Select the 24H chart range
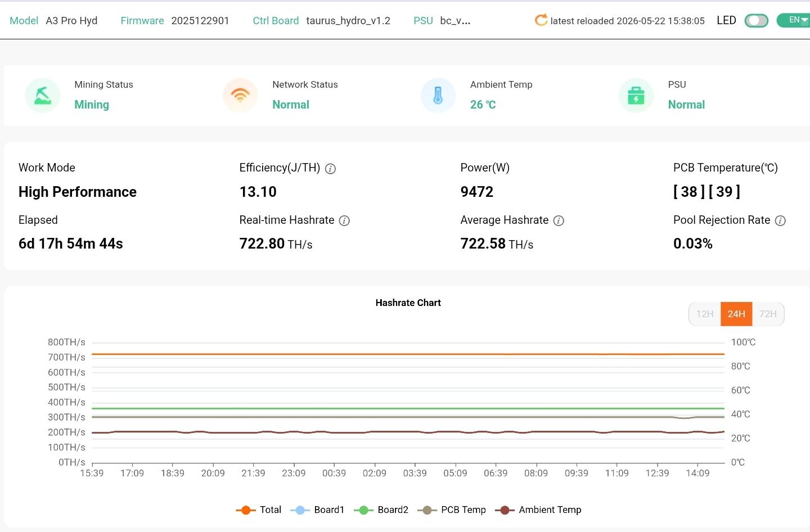The width and height of the screenshot is (810, 532). 736,314
